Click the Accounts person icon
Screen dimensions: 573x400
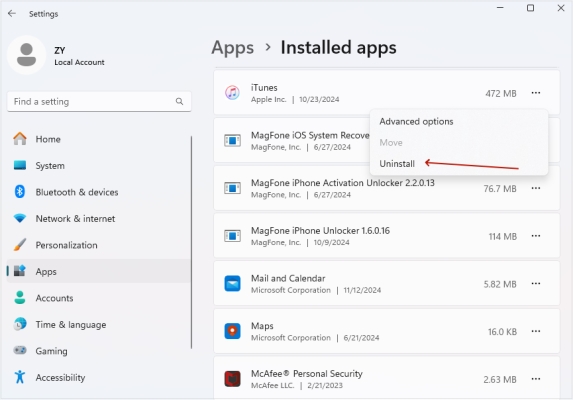20,298
